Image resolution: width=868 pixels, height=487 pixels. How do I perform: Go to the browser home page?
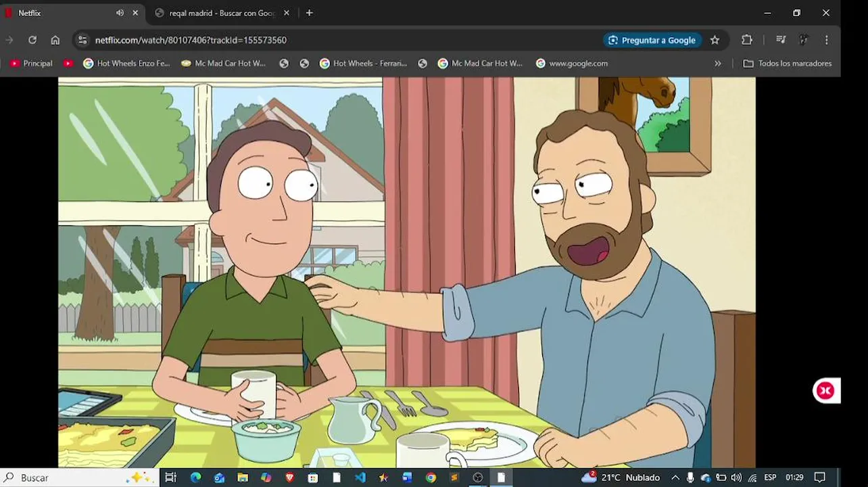coord(55,40)
